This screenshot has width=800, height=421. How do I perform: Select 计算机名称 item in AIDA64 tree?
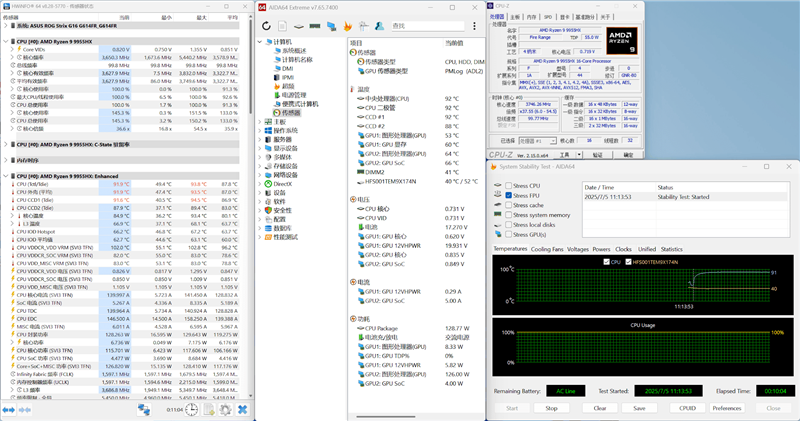(293, 60)
